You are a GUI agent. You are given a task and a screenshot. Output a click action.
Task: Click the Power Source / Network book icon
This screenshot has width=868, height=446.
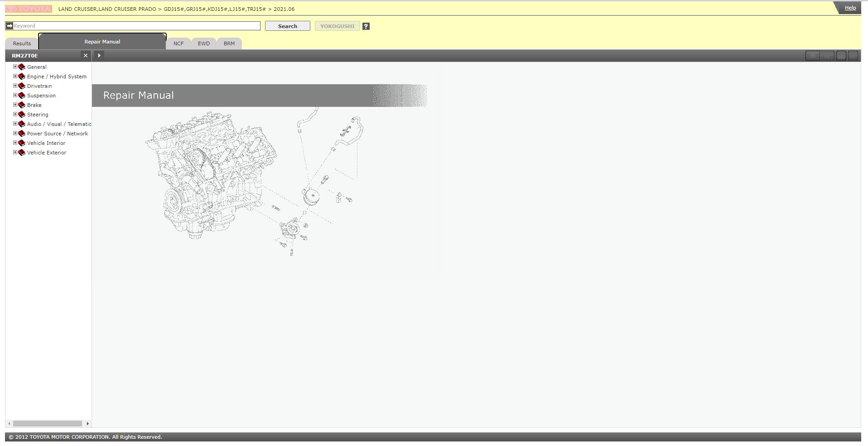pyautogui.click(x=22, y=134)
